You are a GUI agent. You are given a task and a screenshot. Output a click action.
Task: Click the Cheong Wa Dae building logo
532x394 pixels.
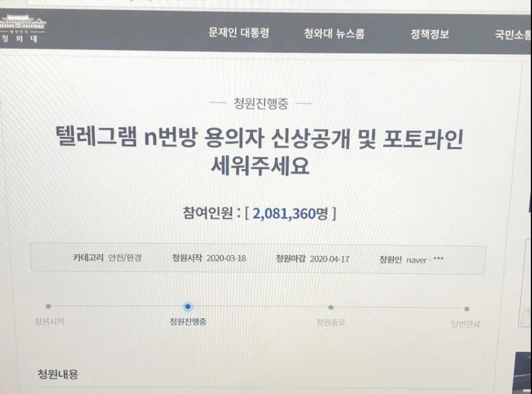point(22,29)
